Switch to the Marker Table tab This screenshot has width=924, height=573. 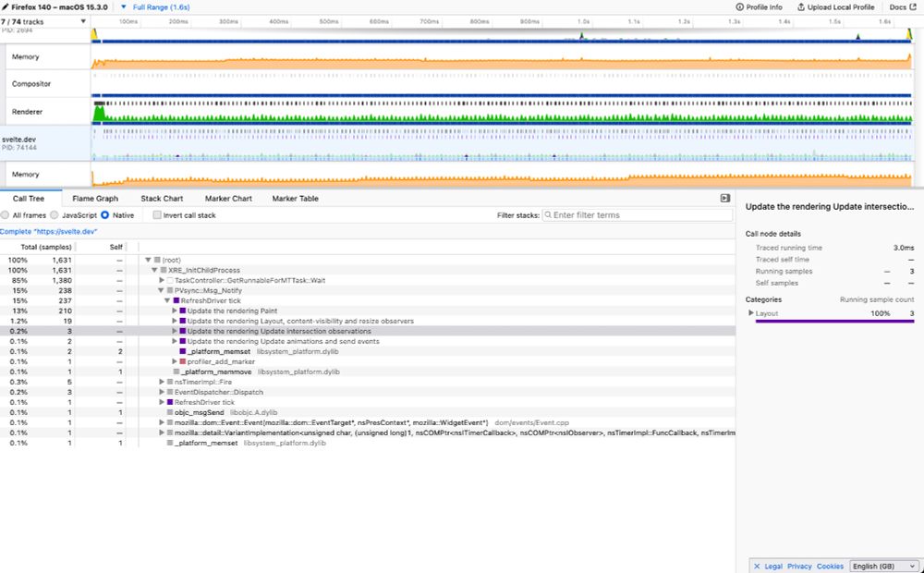pos(296,199)
